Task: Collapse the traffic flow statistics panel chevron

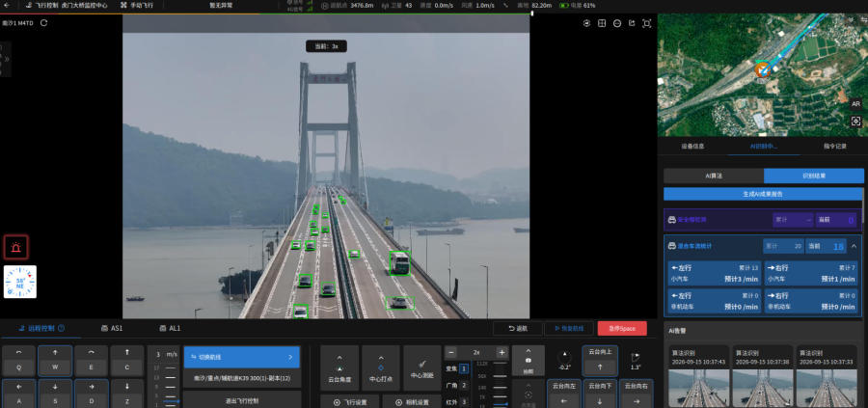Action: 854,246
